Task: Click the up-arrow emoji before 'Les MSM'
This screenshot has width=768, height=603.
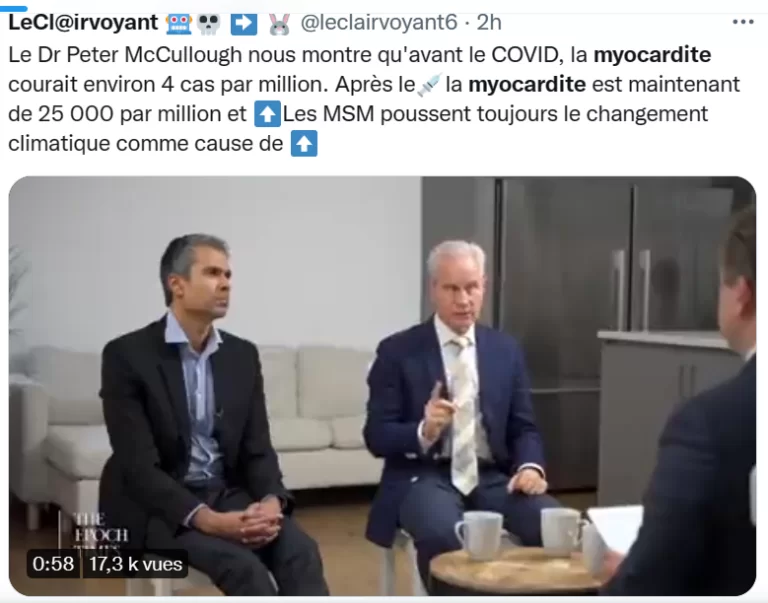Action: click(x=267, y=114)
